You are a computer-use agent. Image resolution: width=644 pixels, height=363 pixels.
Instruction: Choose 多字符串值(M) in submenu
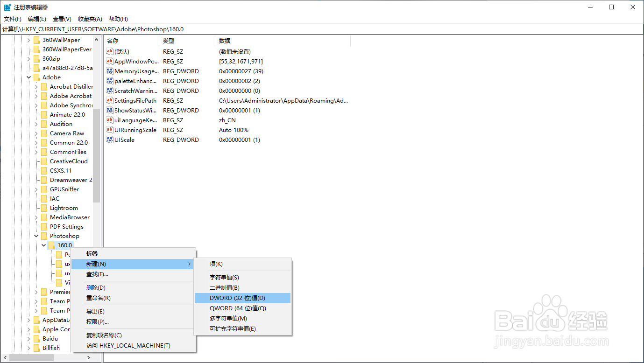(x=243, y=319)
